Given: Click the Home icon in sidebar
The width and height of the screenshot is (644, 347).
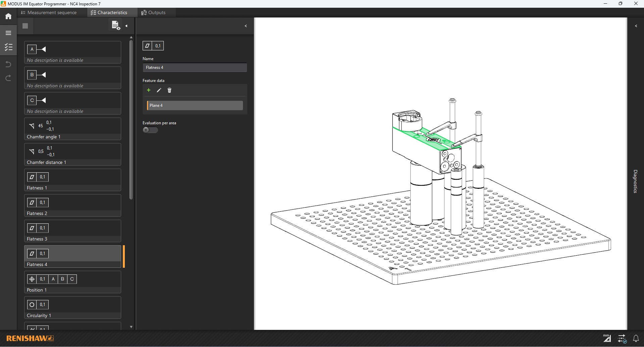Looking at the screenshot, I should click(x=8, y=16).
